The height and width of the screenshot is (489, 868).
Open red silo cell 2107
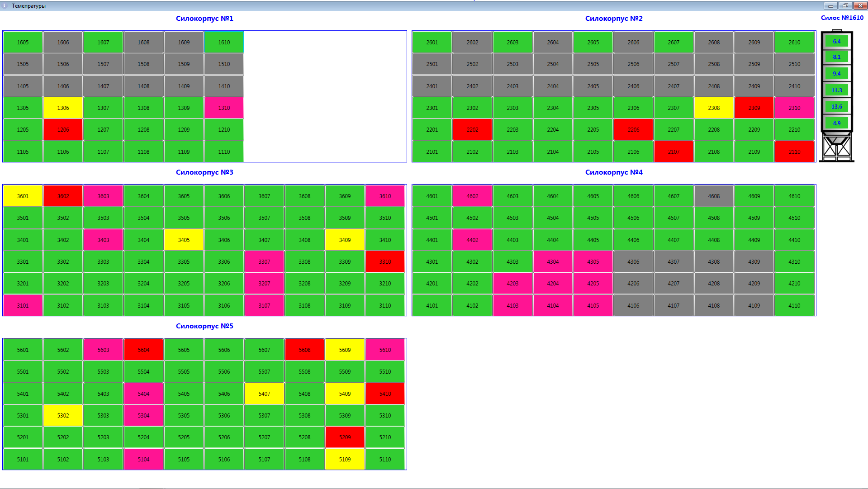(674, 152)
